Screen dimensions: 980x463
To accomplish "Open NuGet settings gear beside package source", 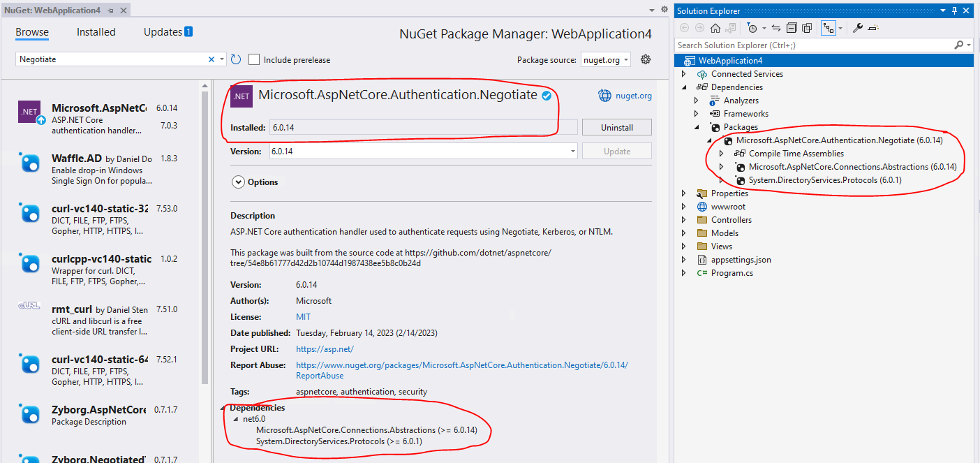I will point(646,59).
